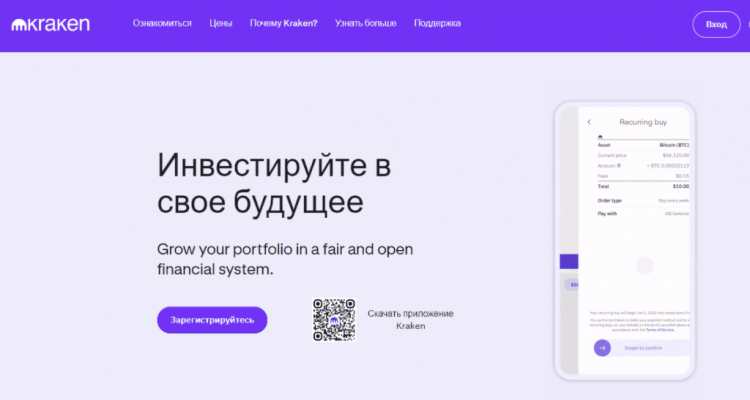Open the Цены menu item
This screenshot has width=750, height=400.
(x=221, y=23)
